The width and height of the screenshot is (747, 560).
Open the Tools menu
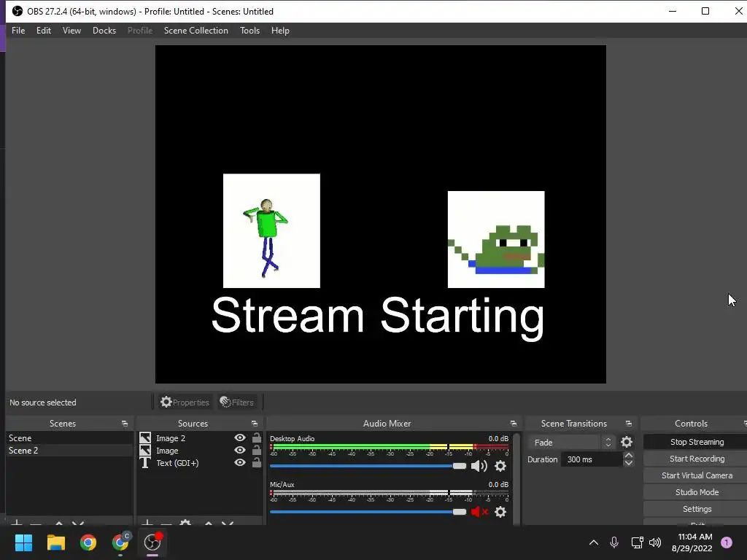[249, 31]
